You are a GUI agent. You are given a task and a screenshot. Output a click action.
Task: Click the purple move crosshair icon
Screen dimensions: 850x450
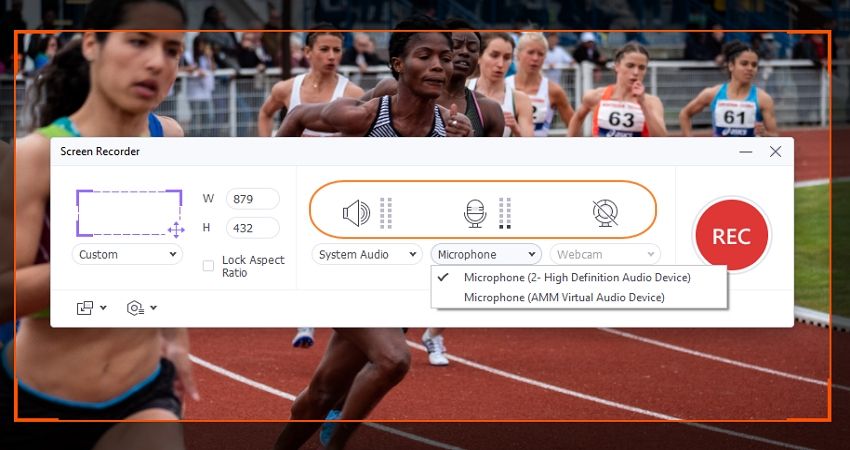pyautogui.click(x=176, y=230)
